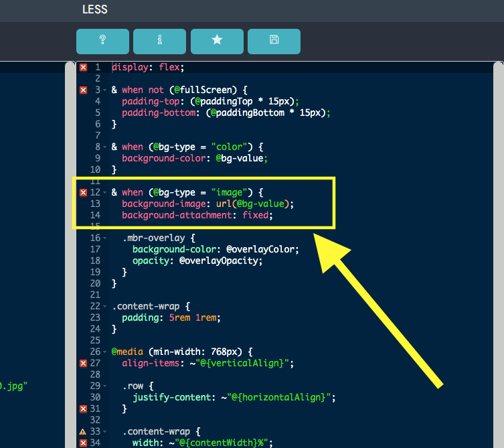Click 'display: flex;' on line 1

tap(148, 67)
